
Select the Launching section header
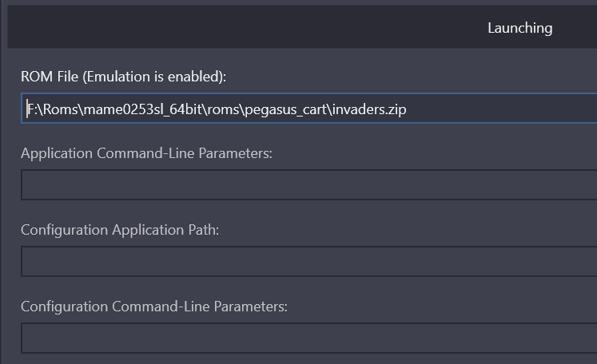coord(519,28)
